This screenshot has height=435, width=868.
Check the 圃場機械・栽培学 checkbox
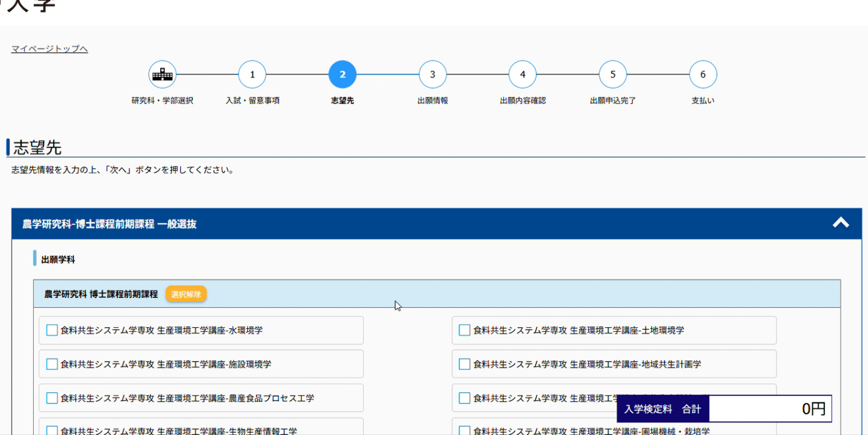465,431
